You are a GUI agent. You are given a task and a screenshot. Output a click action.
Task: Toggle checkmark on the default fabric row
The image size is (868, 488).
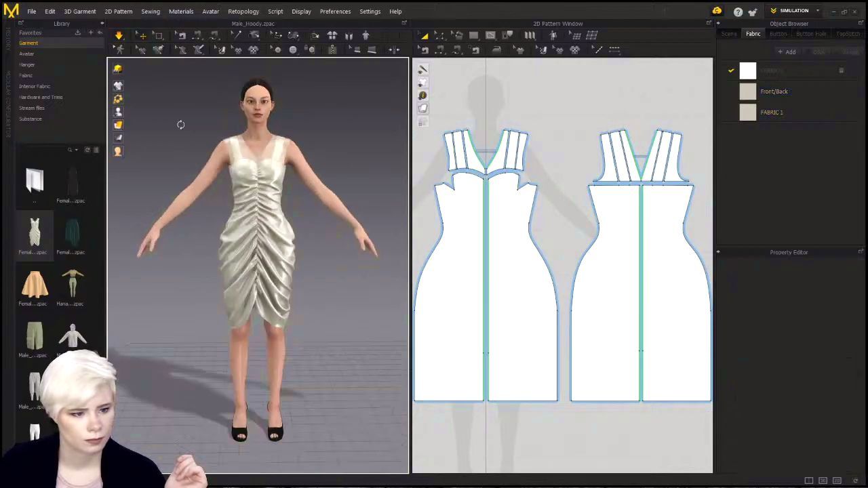pos(731,70)
